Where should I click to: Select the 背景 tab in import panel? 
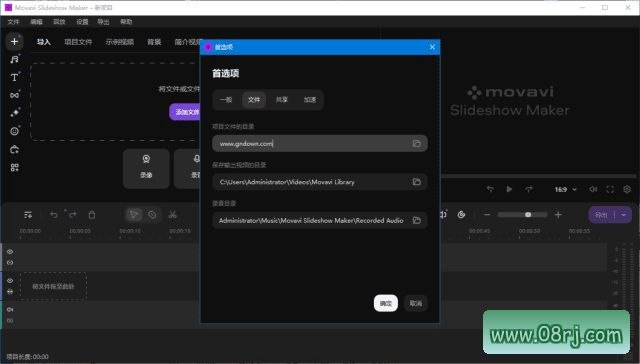tap(154, 42)
